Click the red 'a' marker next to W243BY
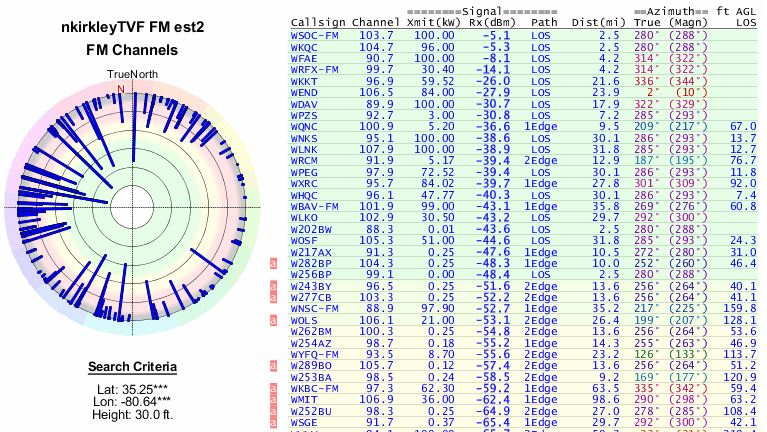The height and width of the screenshot is (432, 767). 271,286
